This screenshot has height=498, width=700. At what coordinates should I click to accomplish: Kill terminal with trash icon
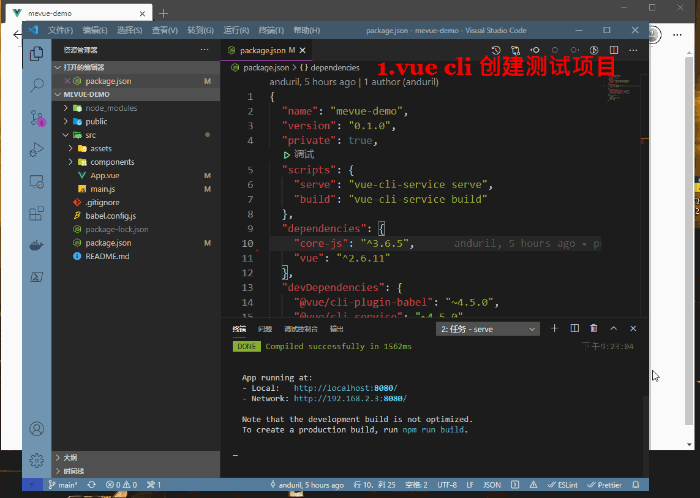tap(594, 328)
